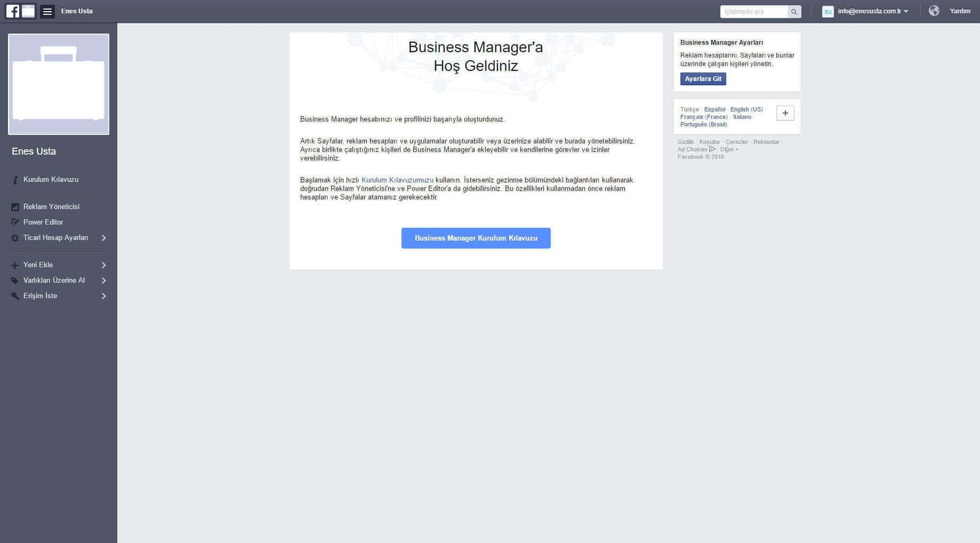Click the Yeni Ekle plus icon
This screenshot has width=980, height=543.
tap(15, 265)
